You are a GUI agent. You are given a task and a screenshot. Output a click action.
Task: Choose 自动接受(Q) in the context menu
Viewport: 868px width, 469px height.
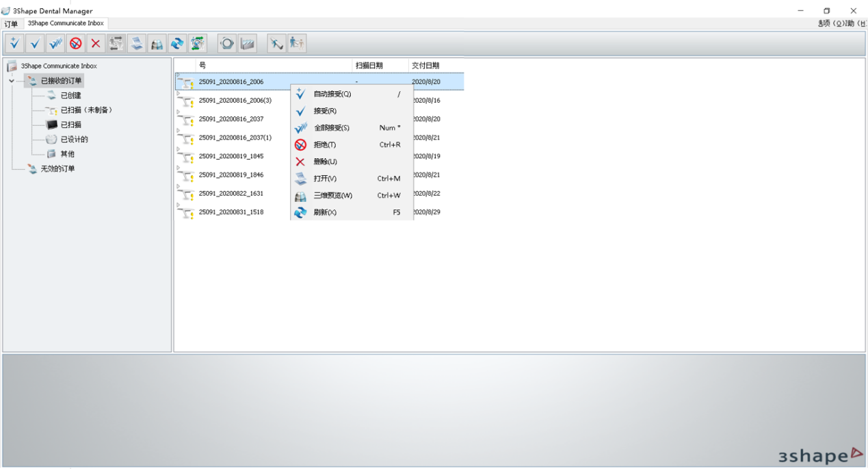[x=352, y=94]
